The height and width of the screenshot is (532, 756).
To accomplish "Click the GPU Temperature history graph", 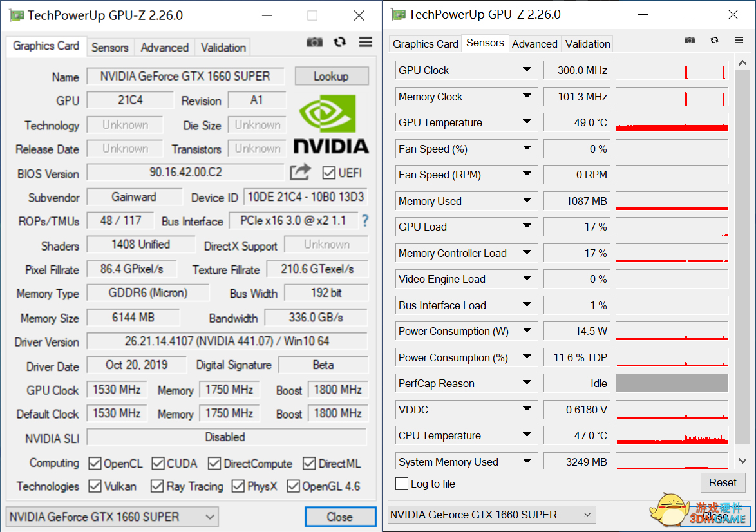I will [672, 122].
